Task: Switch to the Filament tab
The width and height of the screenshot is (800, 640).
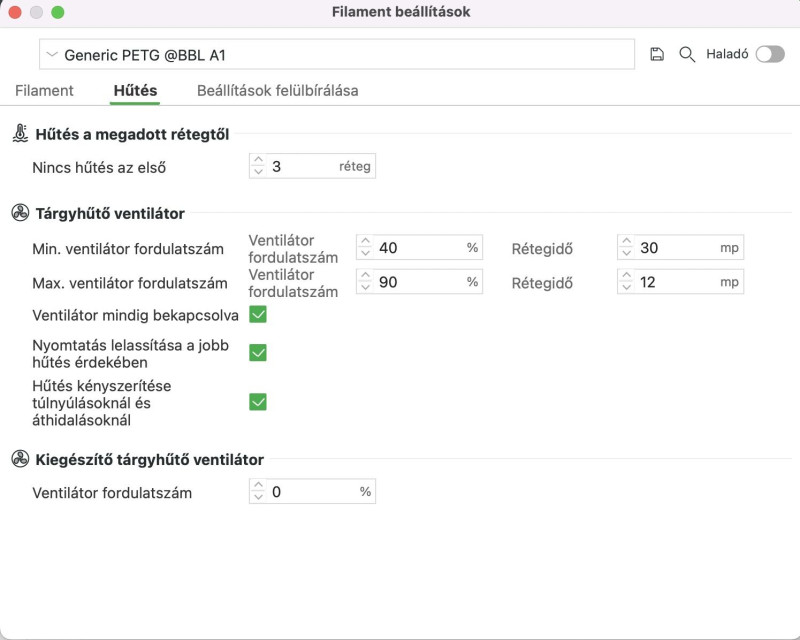Action: [44, 90]
